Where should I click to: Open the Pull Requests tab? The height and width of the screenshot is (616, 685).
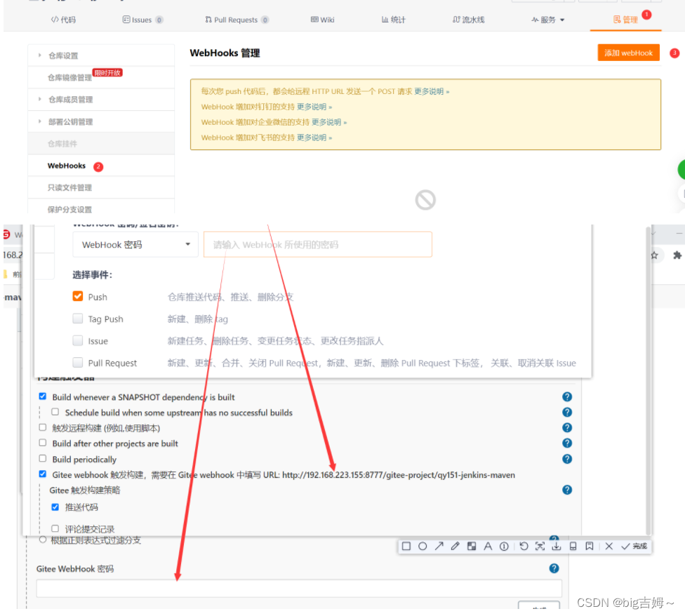coord(237,20)
